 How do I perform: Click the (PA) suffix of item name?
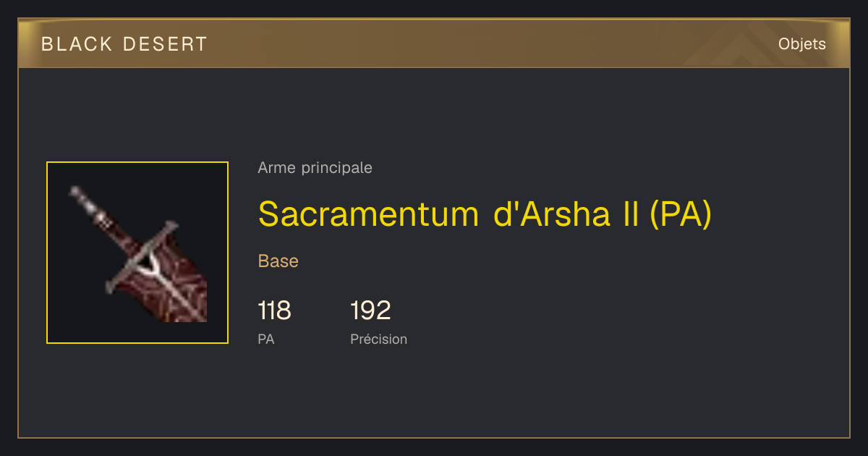click(681, 214)
